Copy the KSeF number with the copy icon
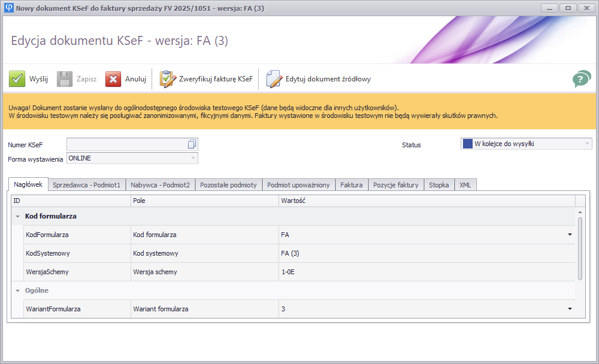This screenshot has width=599, height=364. pyautogui.click(x=192, y=144)
